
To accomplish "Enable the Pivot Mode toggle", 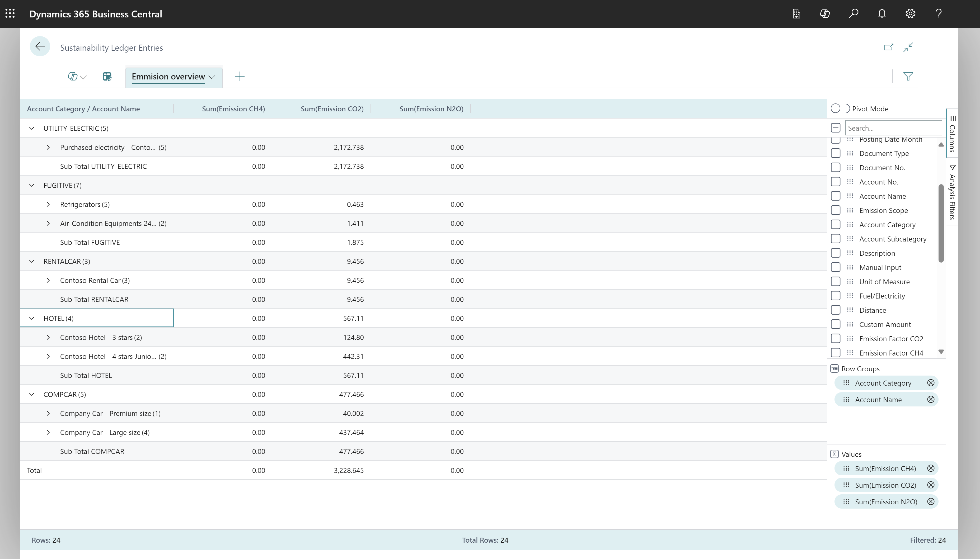I will [840, 109].
